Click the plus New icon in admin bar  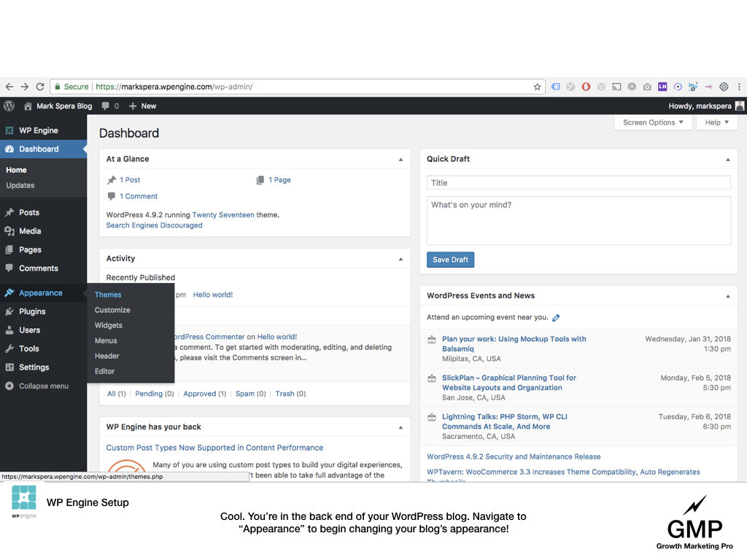(x=133, y=106)
